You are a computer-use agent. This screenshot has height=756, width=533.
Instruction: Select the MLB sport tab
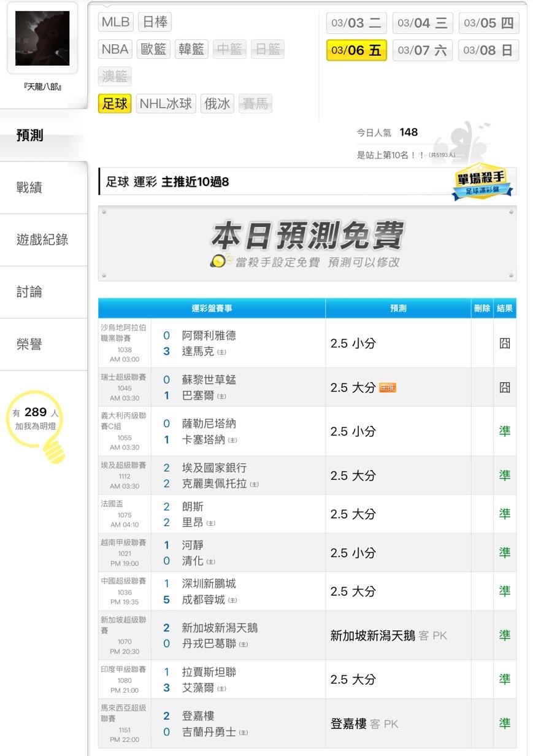coord(116,22)
